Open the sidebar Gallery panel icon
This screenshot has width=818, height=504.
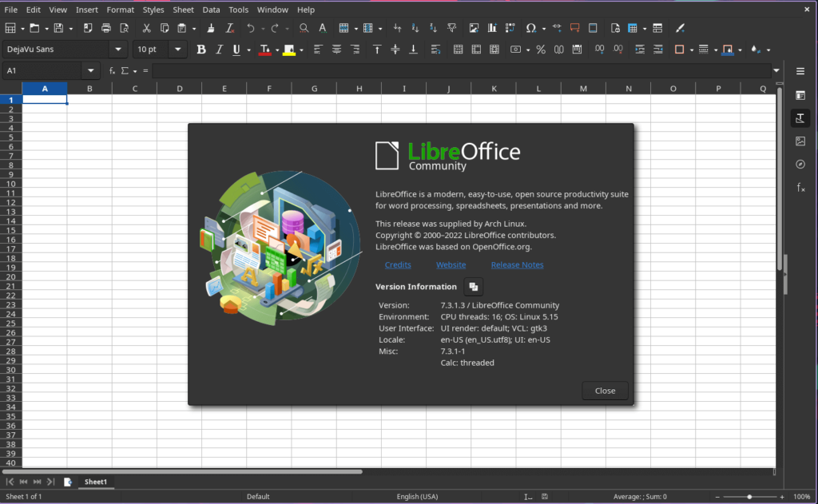pos(800,141)
